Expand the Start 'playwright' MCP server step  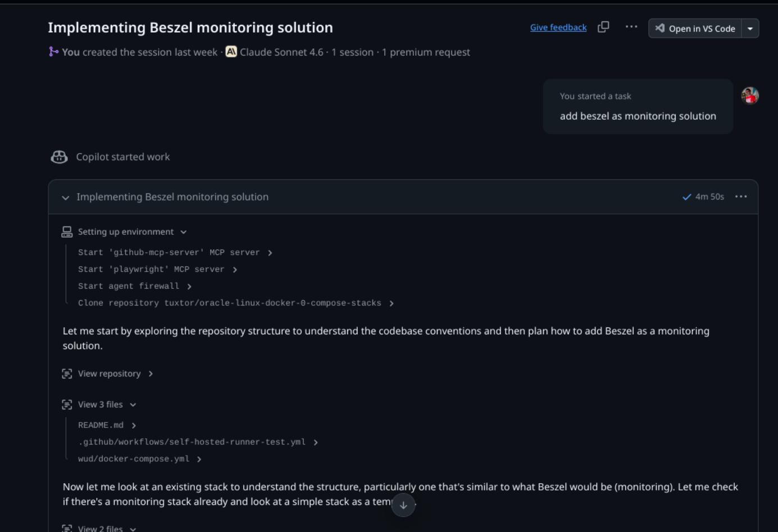click(x=235, y=270)
